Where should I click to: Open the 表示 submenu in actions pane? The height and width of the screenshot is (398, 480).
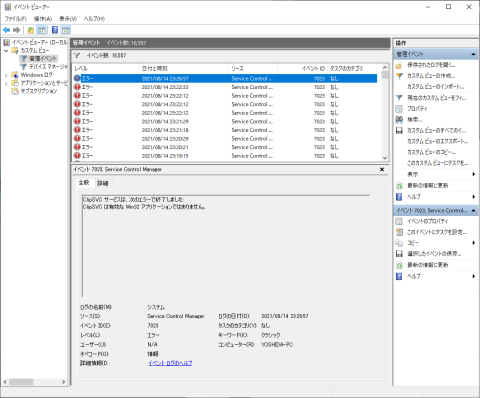pos(436,174)
